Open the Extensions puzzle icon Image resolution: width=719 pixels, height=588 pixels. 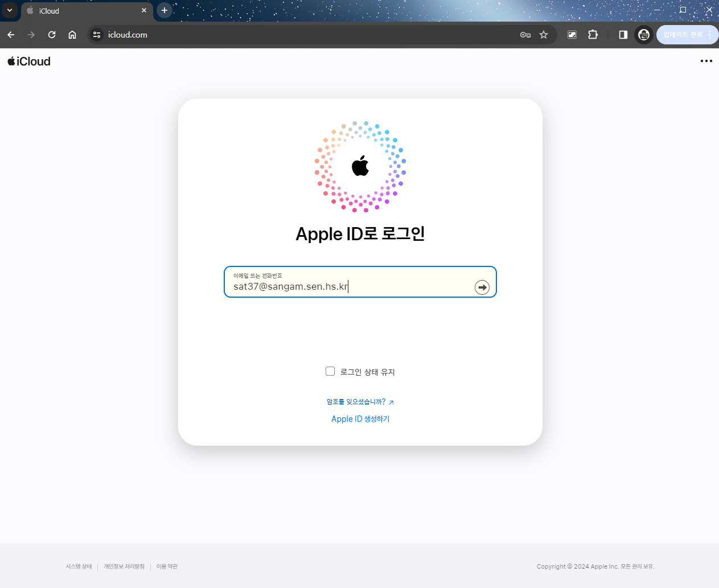(593, 35)
